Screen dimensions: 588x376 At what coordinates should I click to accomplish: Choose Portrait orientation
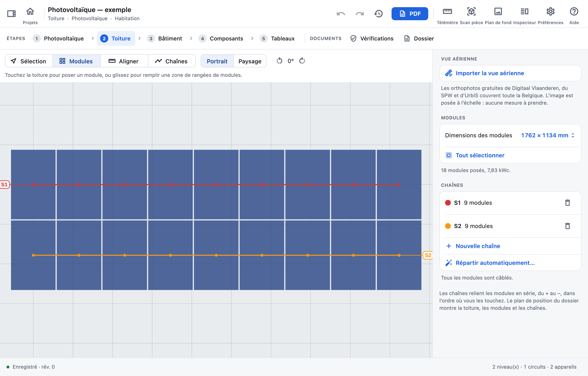[x=217, y=61]
